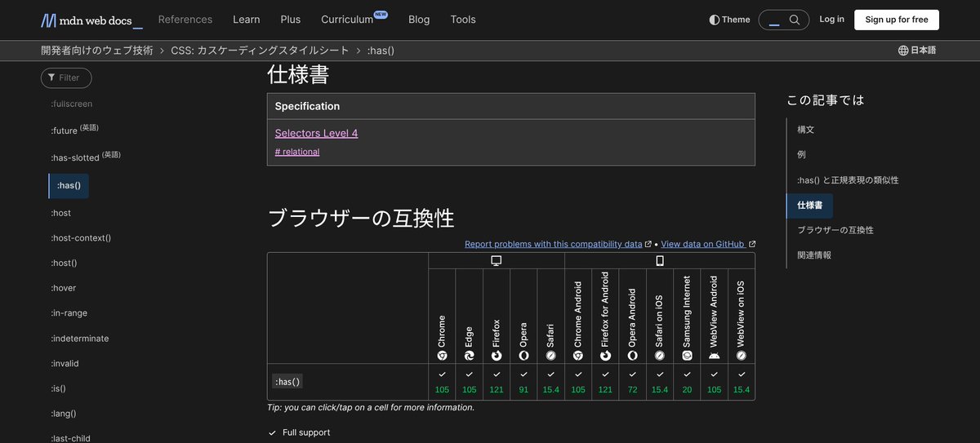The image size is (980, 443).
Task: Click the Opera browser icon in table header
Action: click(523, 355)
